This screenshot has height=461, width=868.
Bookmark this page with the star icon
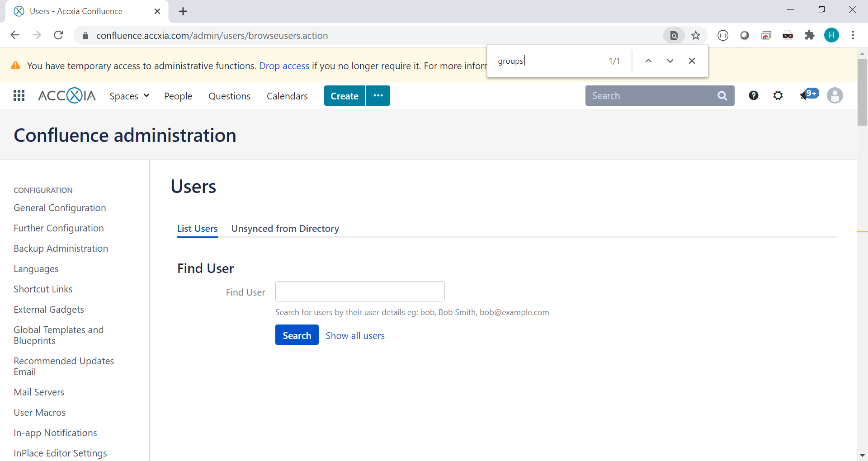click(696, 35)
